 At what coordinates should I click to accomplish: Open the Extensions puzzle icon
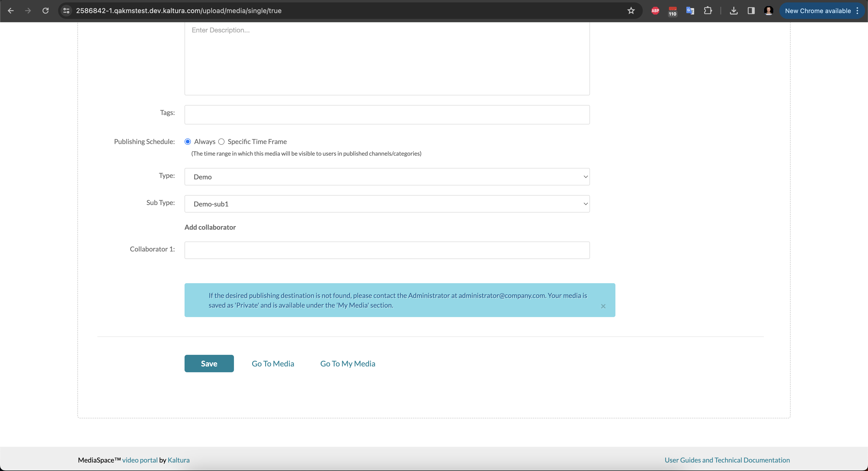708,11
